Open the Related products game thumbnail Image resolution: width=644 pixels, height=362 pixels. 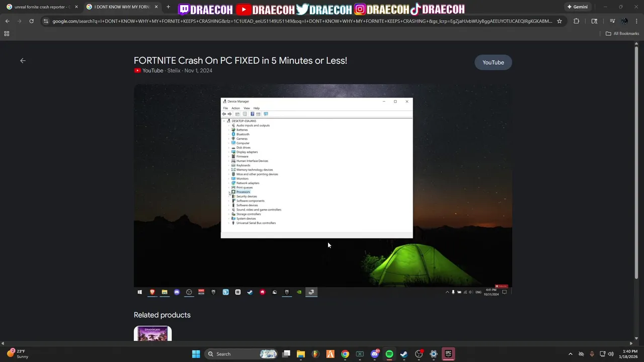[152, 333]
